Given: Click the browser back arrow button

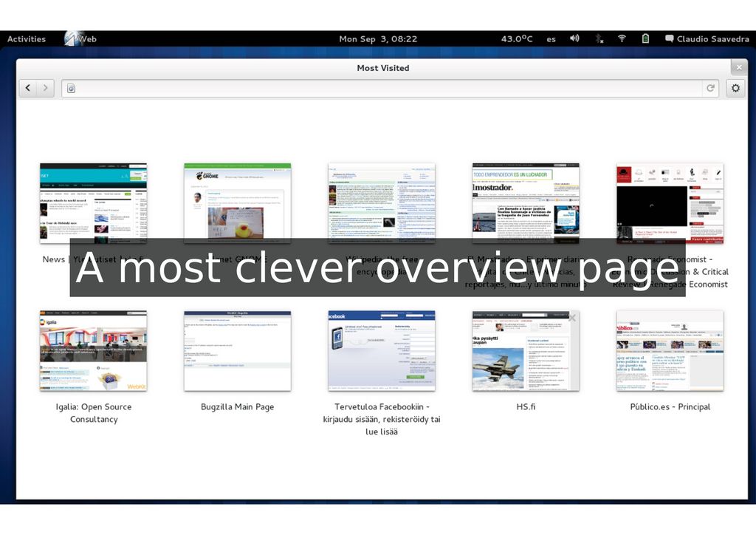Looking at the screenshot, I should click(28, 89).
